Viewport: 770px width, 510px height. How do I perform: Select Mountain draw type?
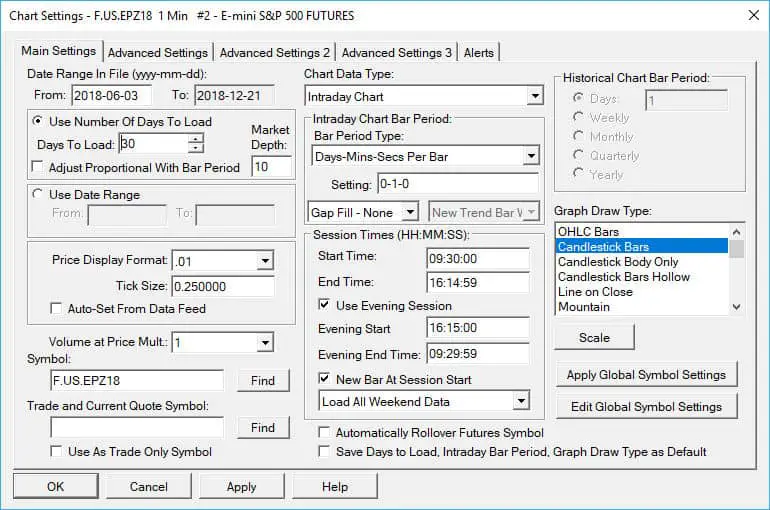(641, 307)
